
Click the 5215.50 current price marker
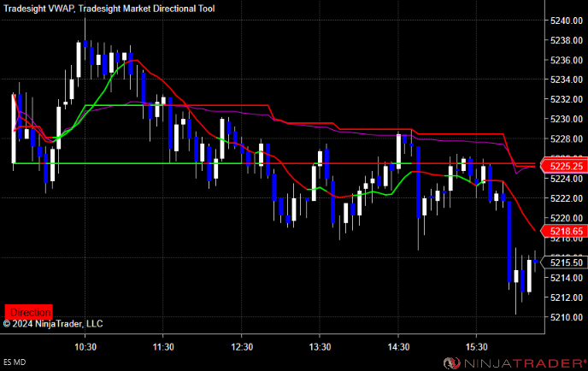[x=563, y=262]
